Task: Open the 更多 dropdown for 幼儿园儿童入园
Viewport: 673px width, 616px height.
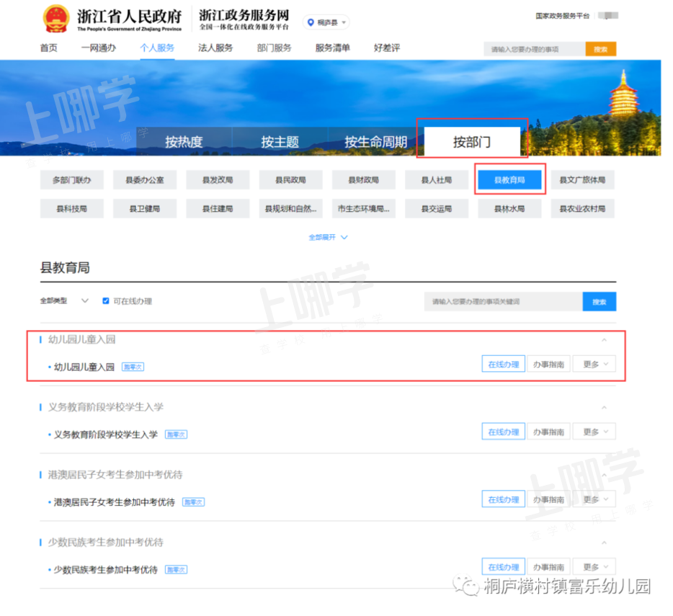Action: tap(594, 365)
